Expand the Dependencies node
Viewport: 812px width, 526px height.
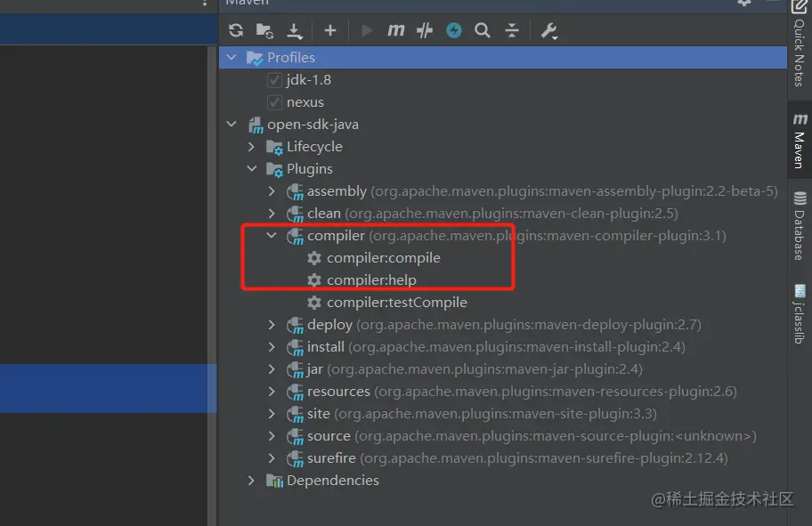(x=252, y=481)
